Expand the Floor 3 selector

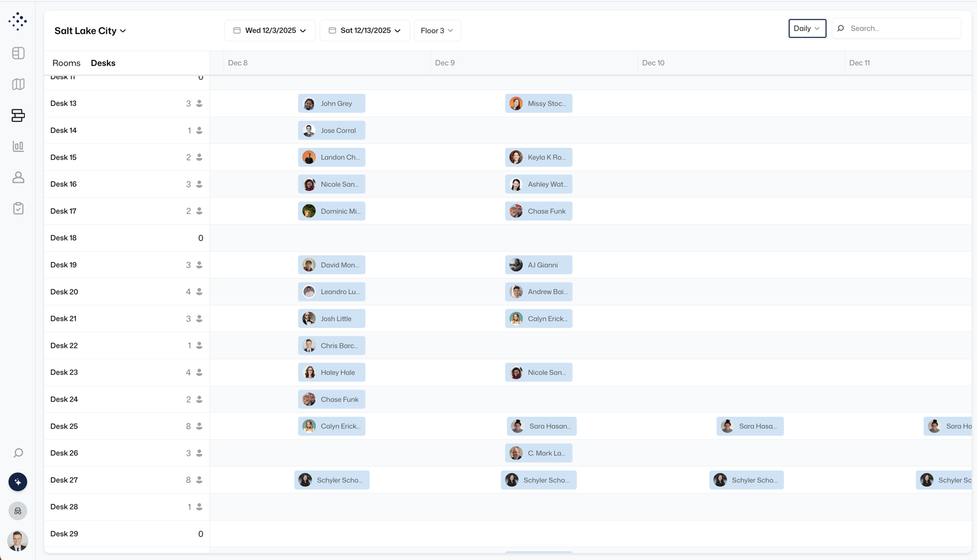point(437,30)
